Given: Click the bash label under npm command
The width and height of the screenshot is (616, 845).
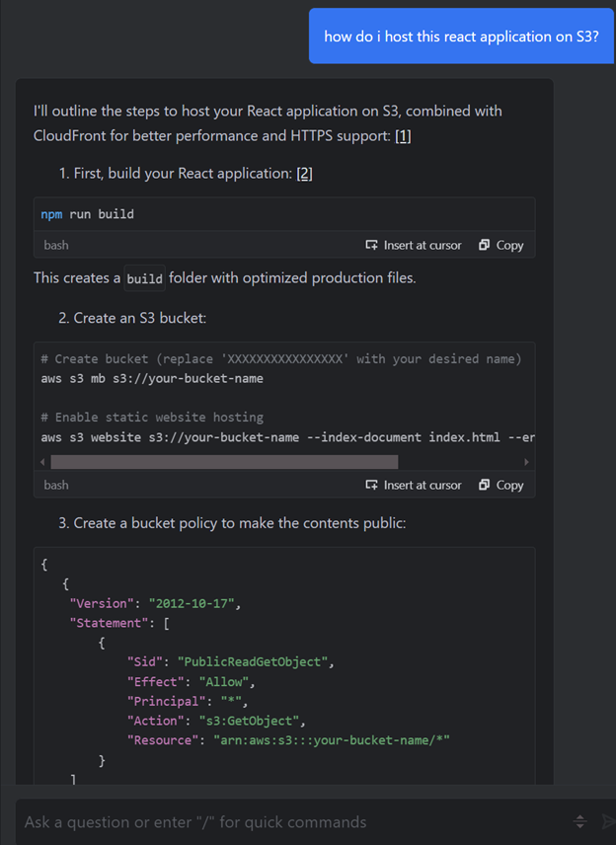Looking at the screenshot, I should click(56, 245).
